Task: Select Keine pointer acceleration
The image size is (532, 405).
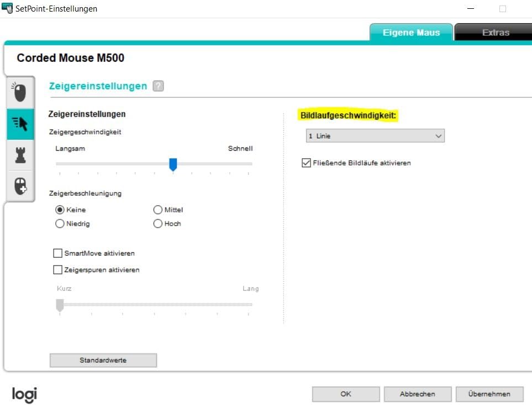Action: tap(60, 210)
